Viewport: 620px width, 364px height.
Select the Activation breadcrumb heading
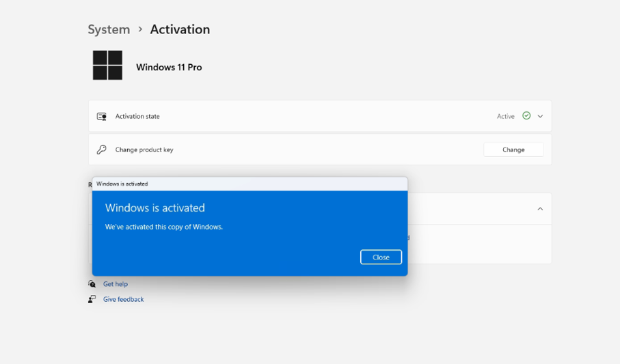click(x=180, y=29)
